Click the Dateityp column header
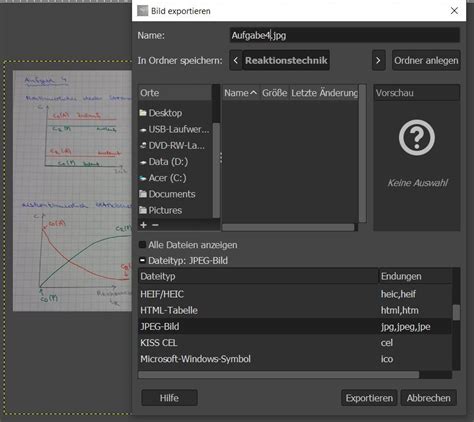 (x=258, y=276)
